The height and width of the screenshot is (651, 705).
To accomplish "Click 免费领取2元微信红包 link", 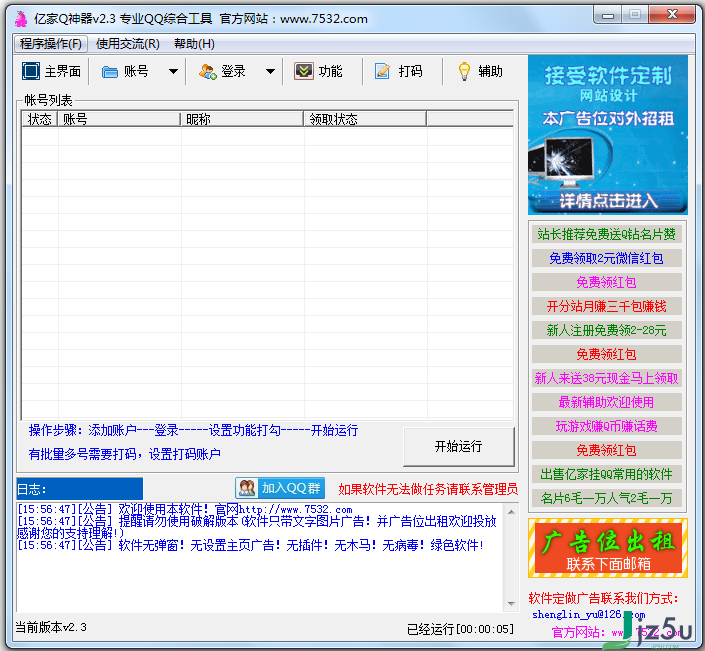I will pos(607,258).
